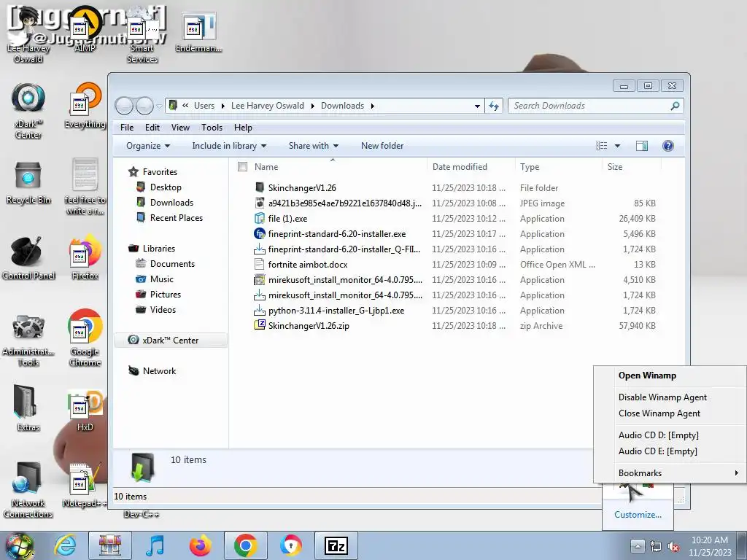
Task: Click the network tray icon
Action: (x=656, y=547)
